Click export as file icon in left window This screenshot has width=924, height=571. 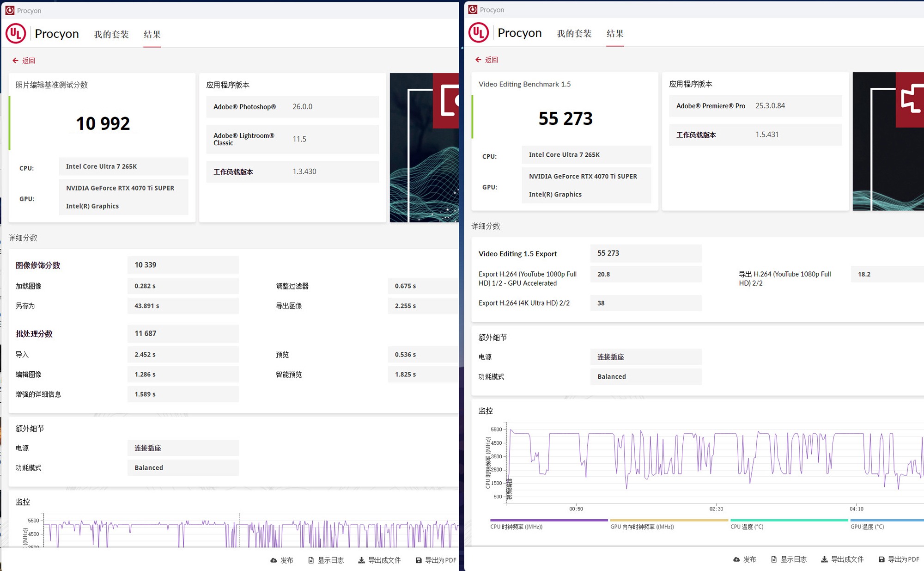tap(361, 560)
